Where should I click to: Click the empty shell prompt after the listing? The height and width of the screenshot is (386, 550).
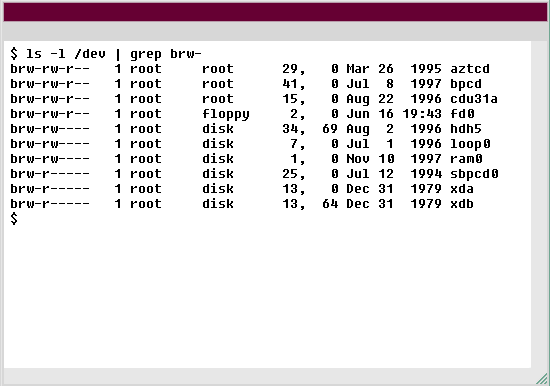[x=14, y=219]
